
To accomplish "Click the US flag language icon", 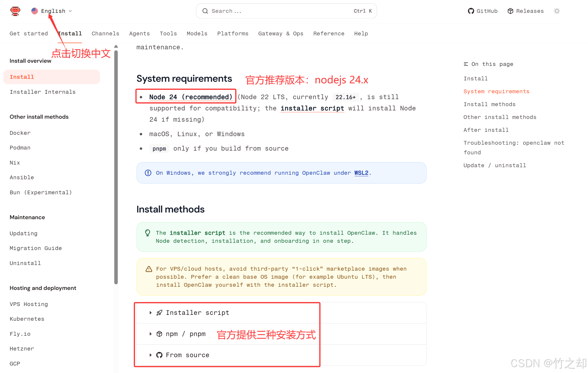I will point(35,11).
